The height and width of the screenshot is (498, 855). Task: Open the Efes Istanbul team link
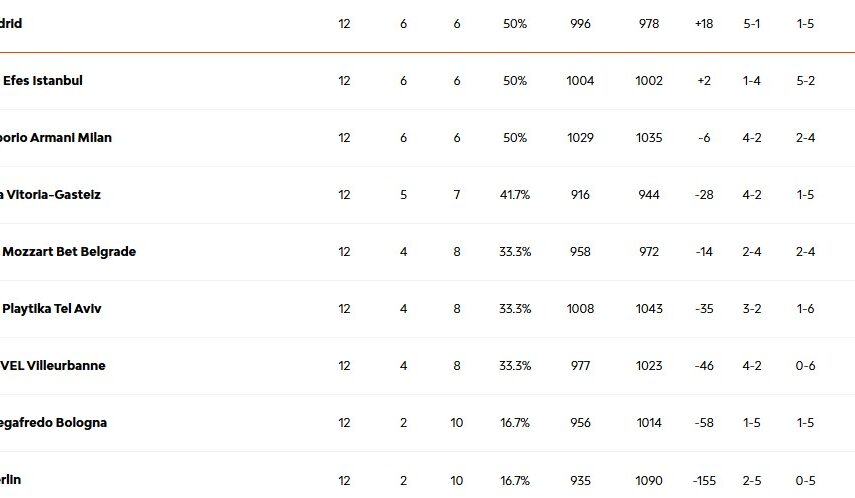[43, 81]
